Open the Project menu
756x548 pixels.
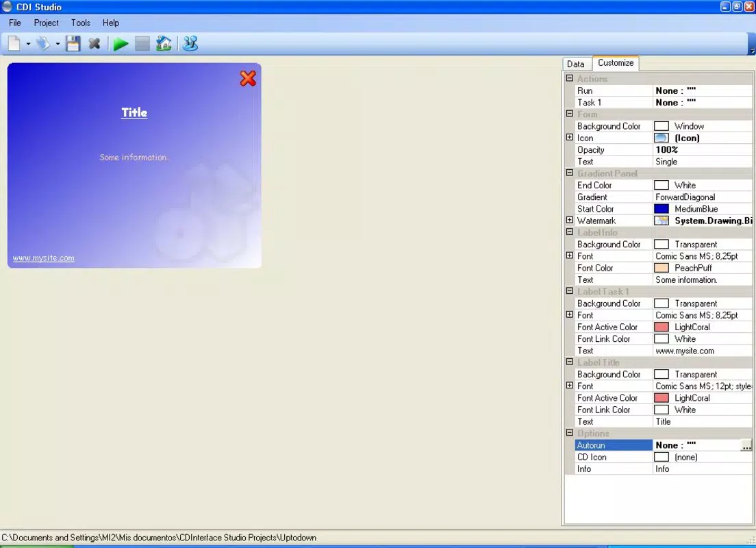[46, 23]
